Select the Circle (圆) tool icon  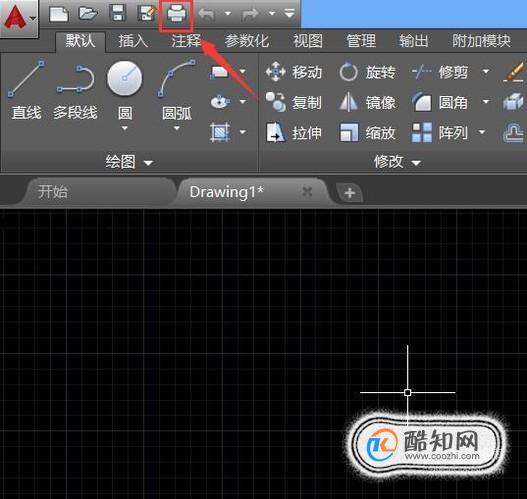pos(125,79)
